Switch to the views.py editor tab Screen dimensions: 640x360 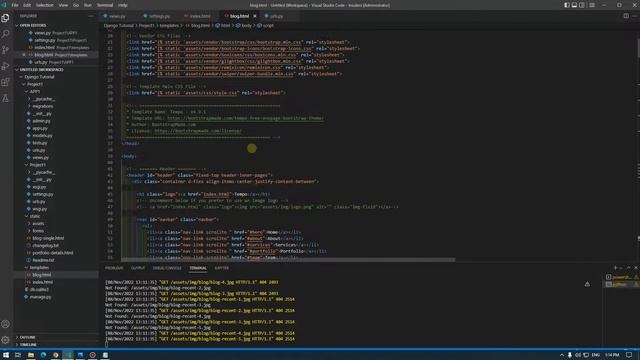(118, 16)
